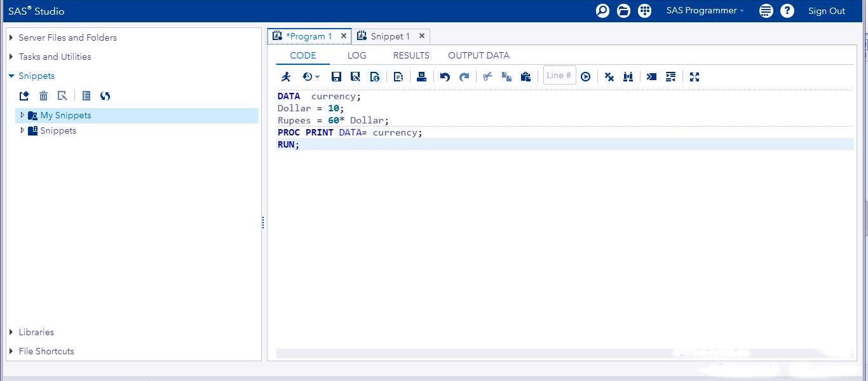Run the program with the running man icon
Image resolution: width=868 pixels, height=381 pixels.
coord(286,77)
